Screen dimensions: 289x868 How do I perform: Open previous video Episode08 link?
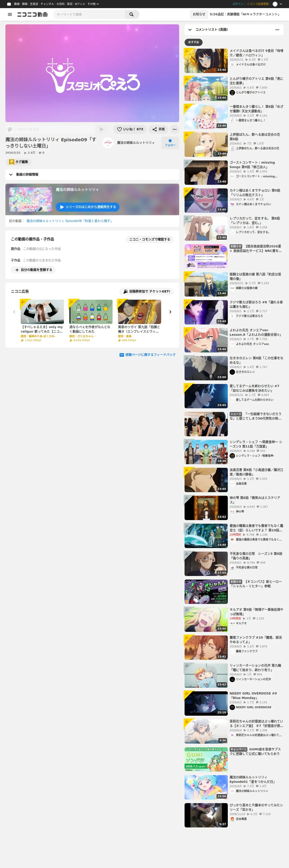click(70, 221)
